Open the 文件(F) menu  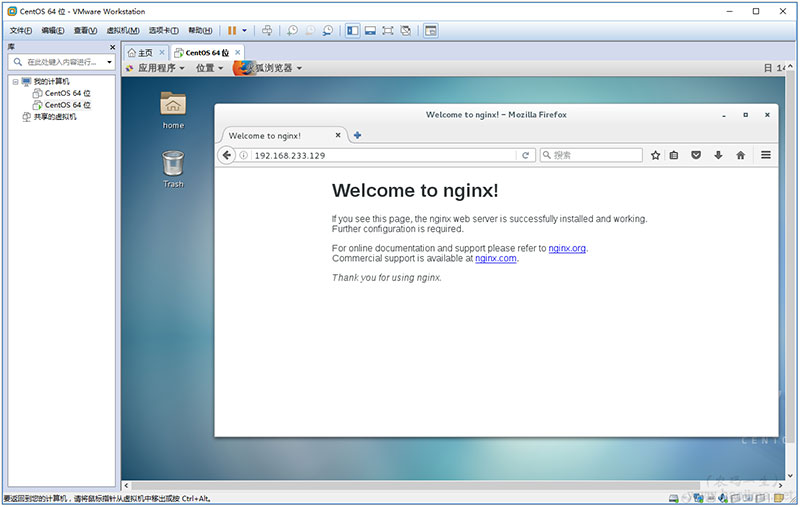coord(20,31)
